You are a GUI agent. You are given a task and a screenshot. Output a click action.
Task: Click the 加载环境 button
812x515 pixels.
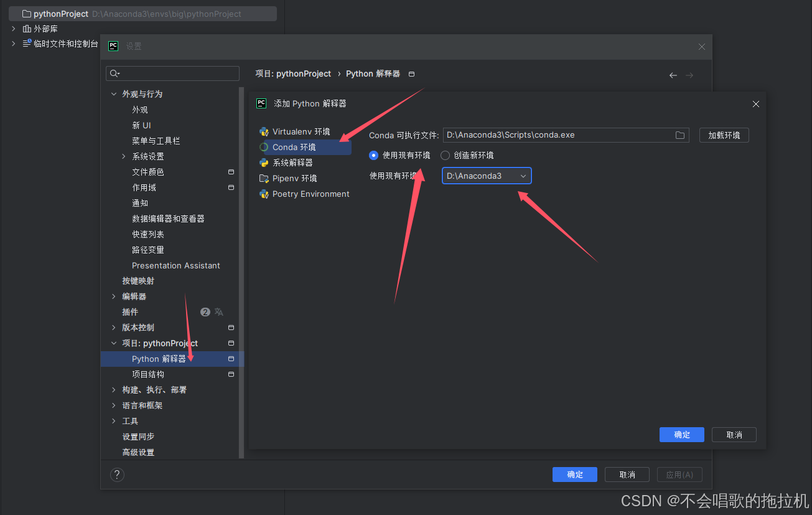point(724,135)
